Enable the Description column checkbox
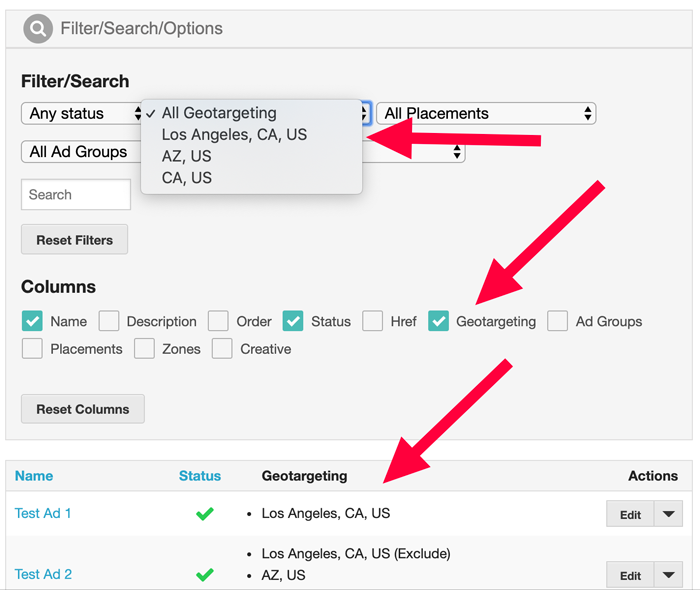 109,321
